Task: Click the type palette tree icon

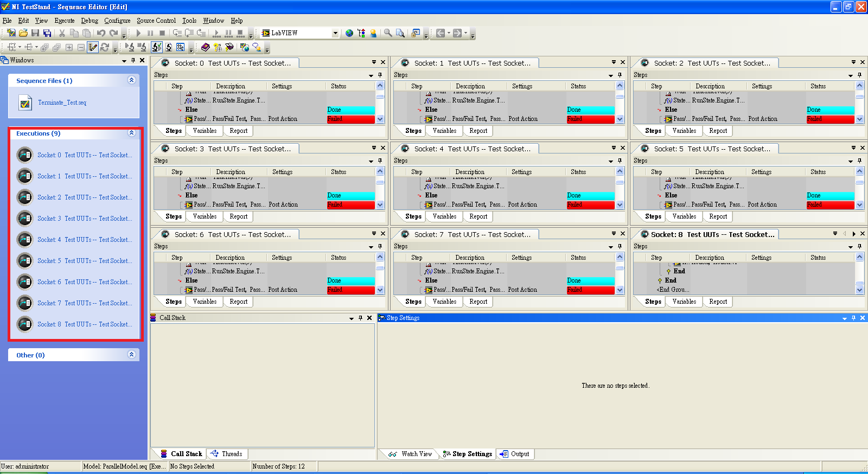Action: click(x=361, y=33)
